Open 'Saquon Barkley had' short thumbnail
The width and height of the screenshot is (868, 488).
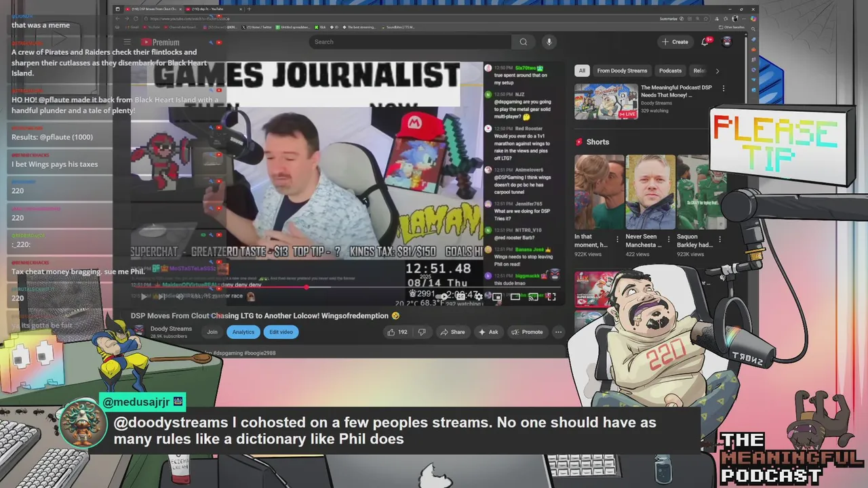702,192
